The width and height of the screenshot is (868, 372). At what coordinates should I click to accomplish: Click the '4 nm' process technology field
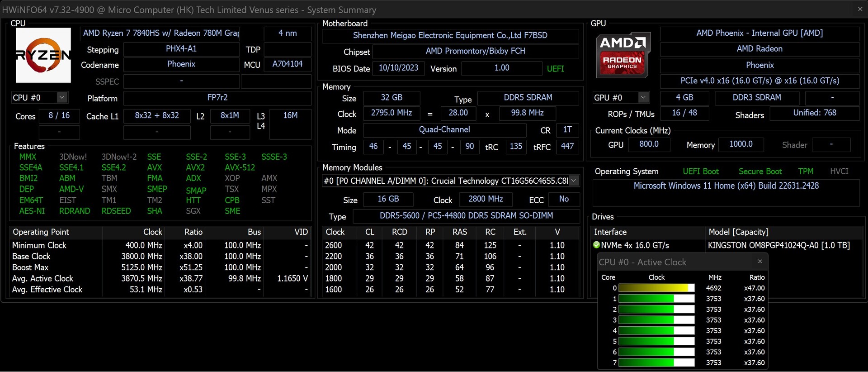(288, 33)
